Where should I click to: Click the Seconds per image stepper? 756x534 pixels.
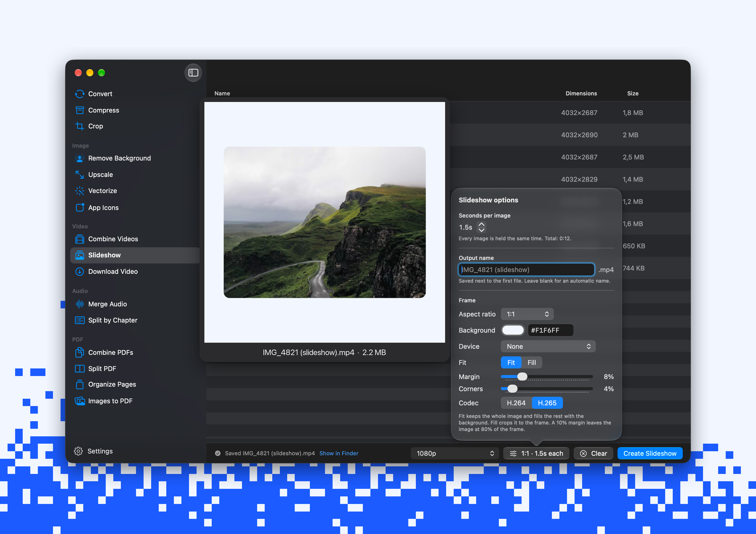tap(481, 227)
